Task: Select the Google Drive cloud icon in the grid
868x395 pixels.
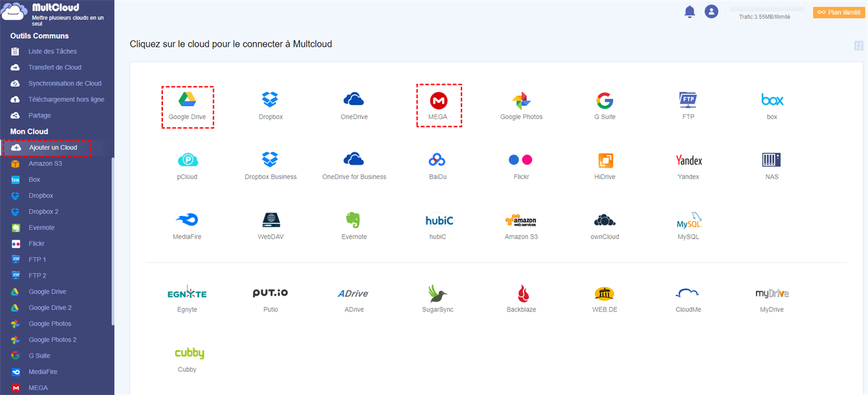Action: (x=187, y=100)
